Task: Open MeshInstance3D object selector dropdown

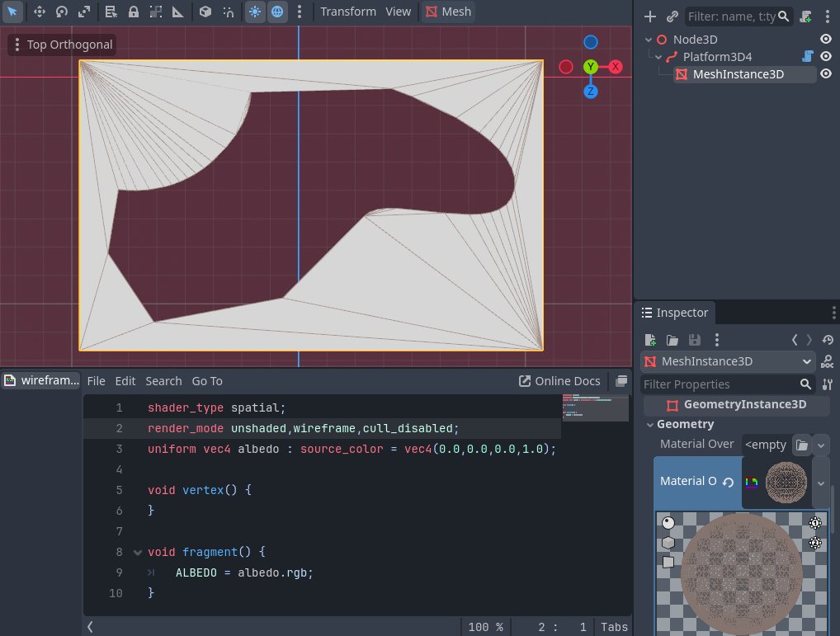Action: 728,362
